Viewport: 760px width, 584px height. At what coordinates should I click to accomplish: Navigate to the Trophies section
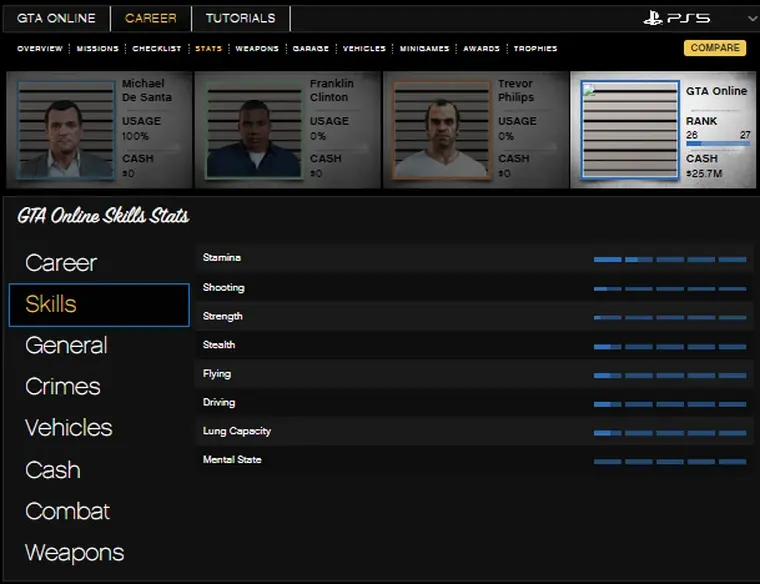535,48
